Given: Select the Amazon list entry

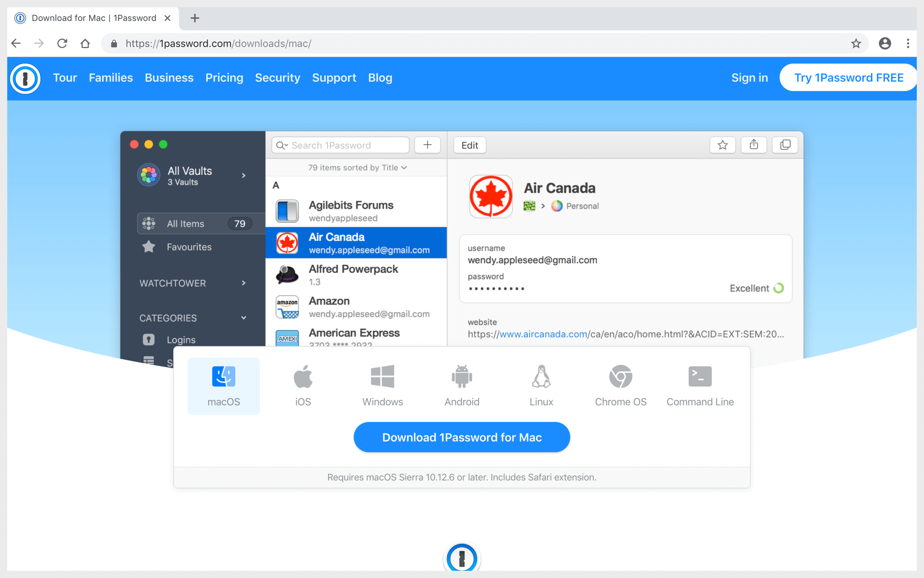Looking at the screenshot, I should (x=356, y=307).
